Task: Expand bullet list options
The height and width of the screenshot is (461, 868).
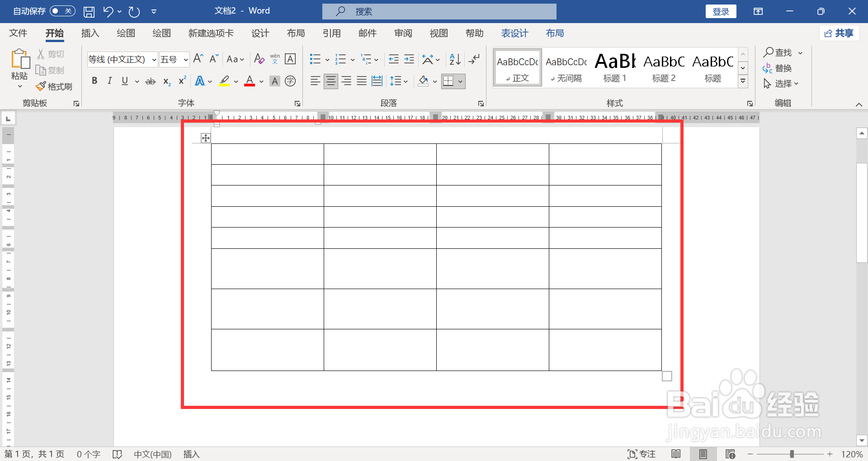Action: 327,60
